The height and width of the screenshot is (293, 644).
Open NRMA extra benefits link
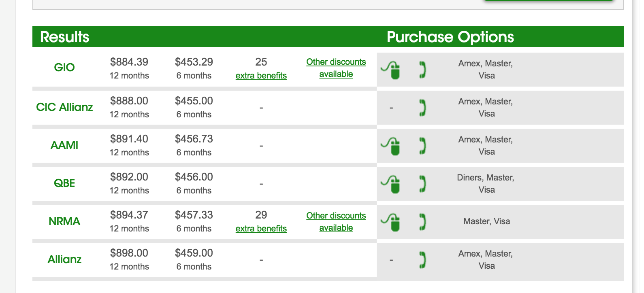[261, 229]
